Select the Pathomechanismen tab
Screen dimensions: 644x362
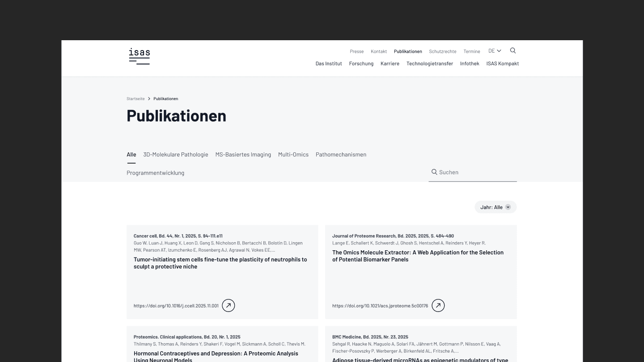point(341,155)
